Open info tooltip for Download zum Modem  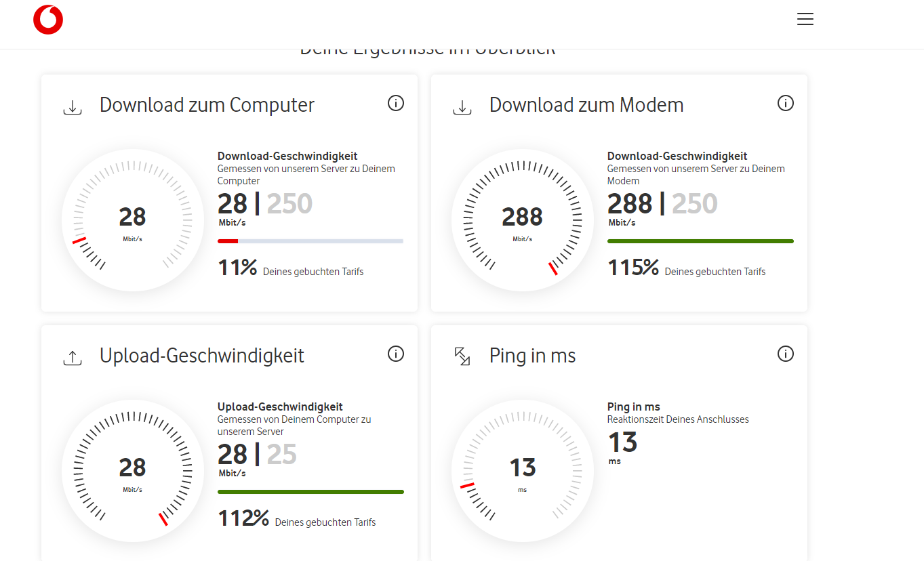tap(785, 103)
